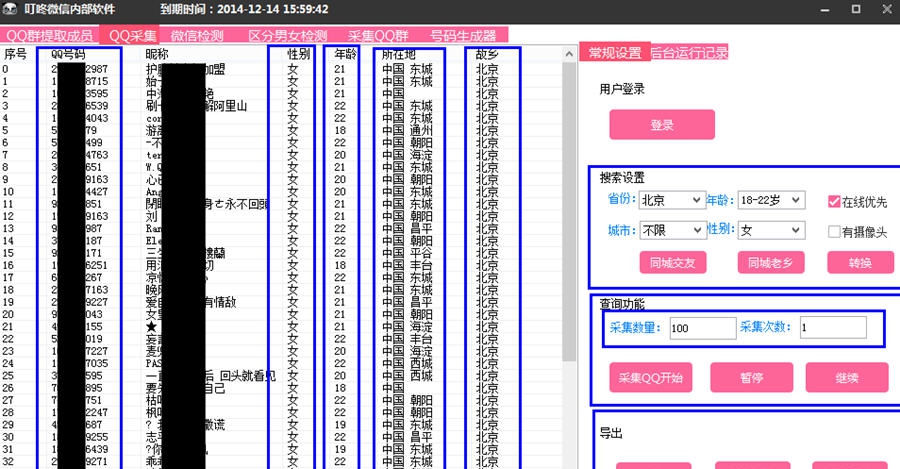Expand the 城市 dropdown showing 不限
The image size is (900, 469).
tap(671, 230)
